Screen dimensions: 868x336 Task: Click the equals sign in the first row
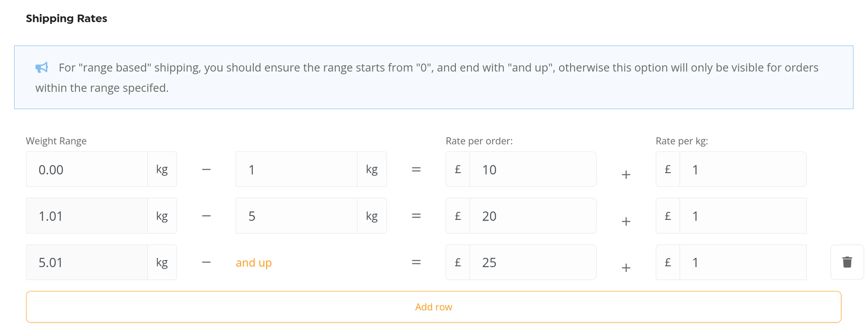click(x=416, y=169)
